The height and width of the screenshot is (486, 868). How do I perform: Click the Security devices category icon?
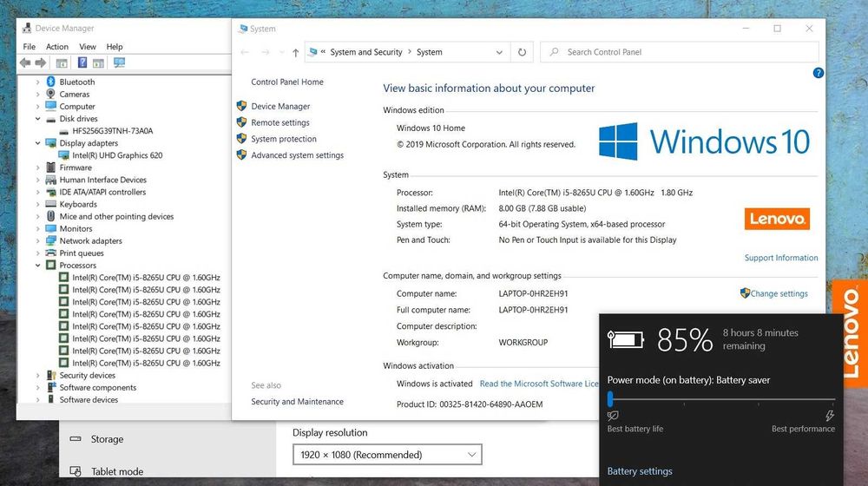pos(51,375)
